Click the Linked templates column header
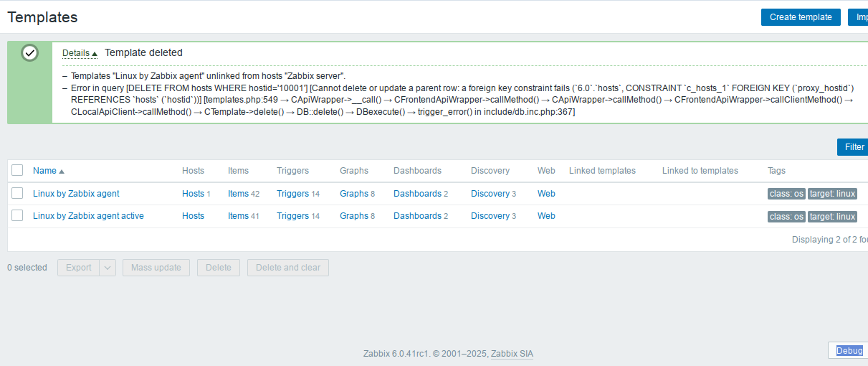The image size is (868, 366). tap(602, 171)
